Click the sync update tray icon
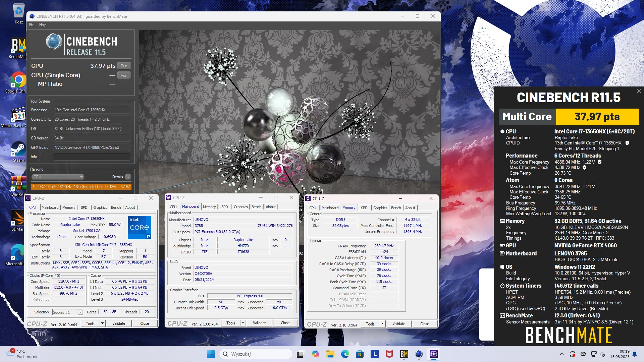 click(572, 354)
